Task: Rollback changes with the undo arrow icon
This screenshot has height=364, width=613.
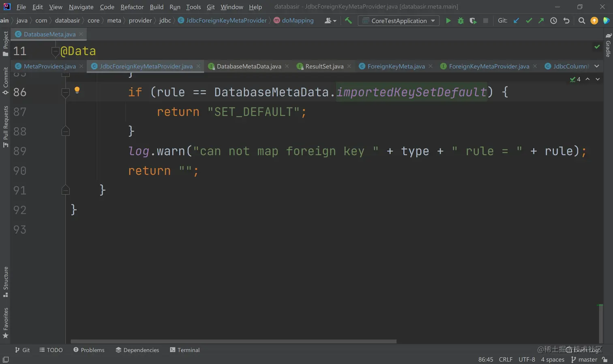Action: (566, 21)
